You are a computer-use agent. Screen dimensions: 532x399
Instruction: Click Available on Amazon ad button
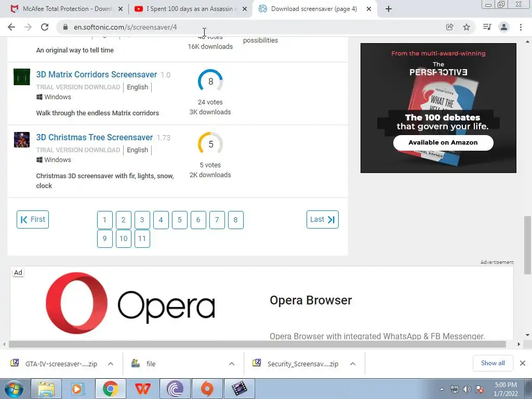tap(443, 142)
